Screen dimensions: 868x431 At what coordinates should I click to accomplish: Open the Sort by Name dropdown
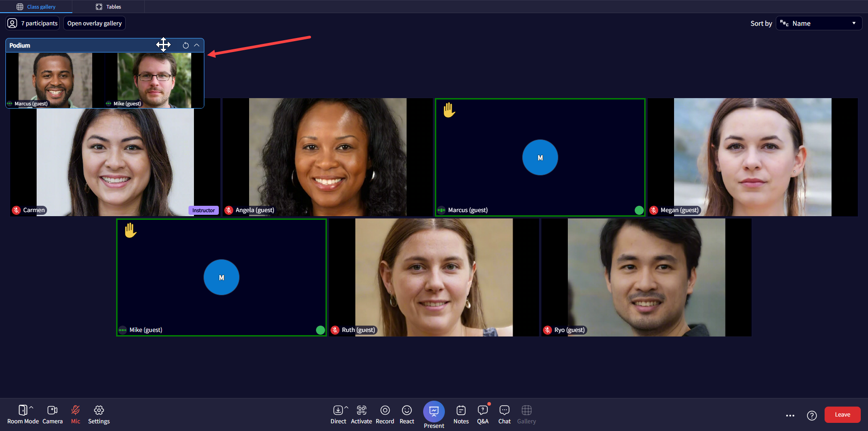(819, 24)
